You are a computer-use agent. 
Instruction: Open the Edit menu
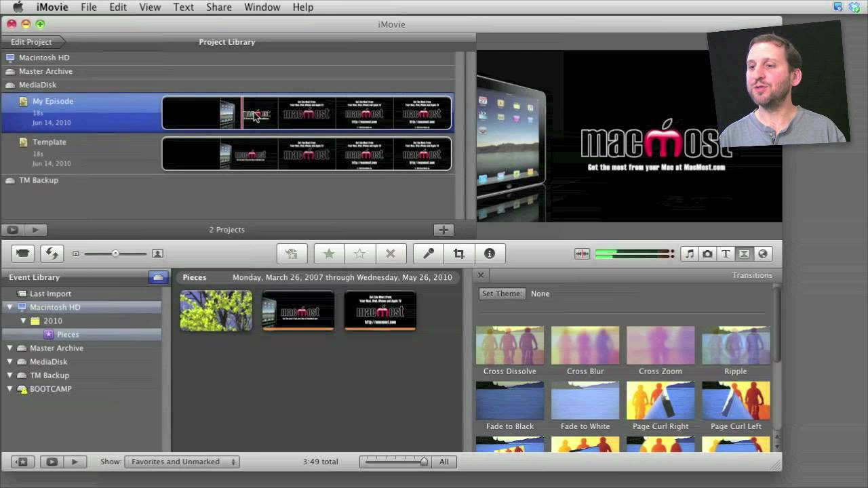118,7
